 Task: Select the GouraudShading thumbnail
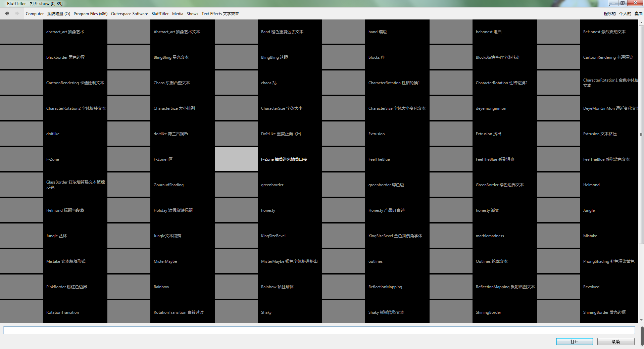(x=129, y=185)
